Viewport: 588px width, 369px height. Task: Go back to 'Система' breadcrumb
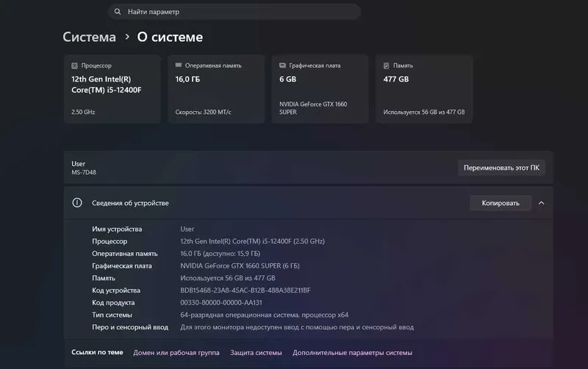point(89,37)
